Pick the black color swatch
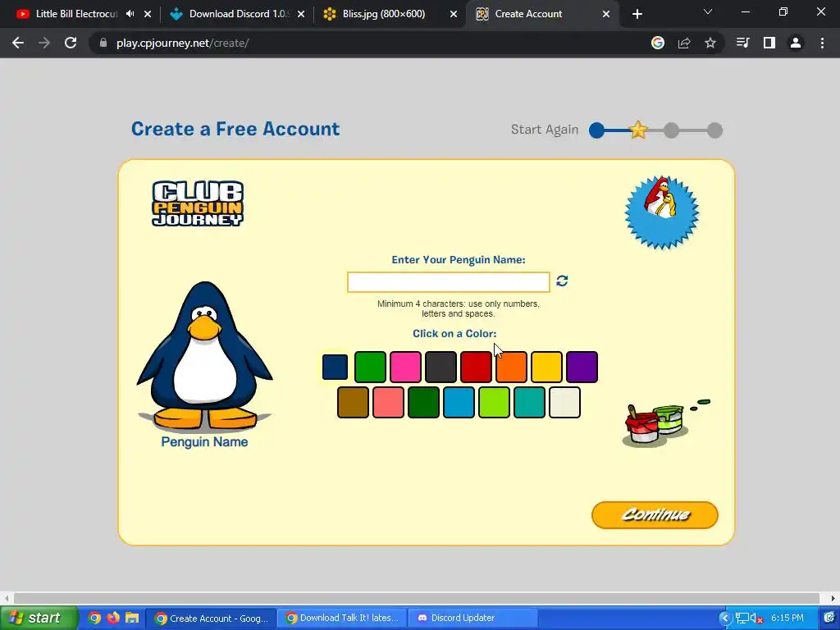This screenshot has width=840, height=630. tap(441, 367)
